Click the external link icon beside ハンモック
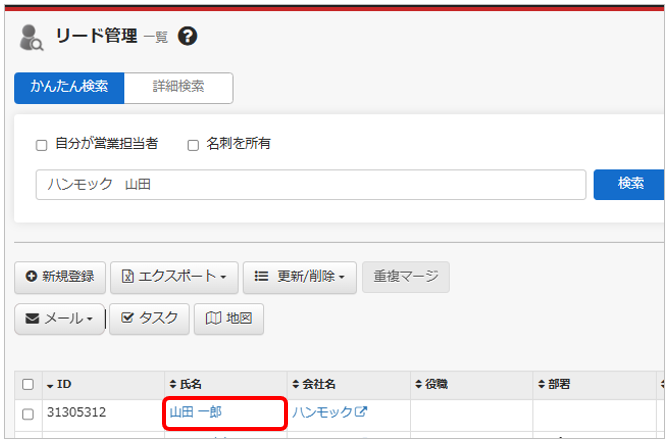This screenshot has height=445, width=669. click(361, 412)
